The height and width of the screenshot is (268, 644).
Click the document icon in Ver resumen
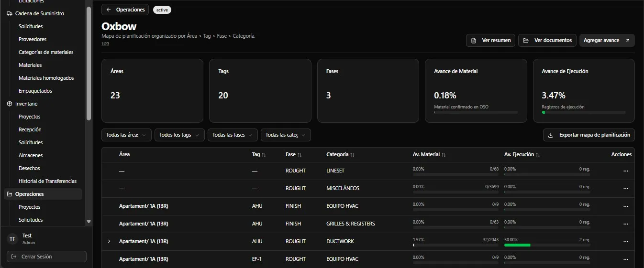coord(474,41)
